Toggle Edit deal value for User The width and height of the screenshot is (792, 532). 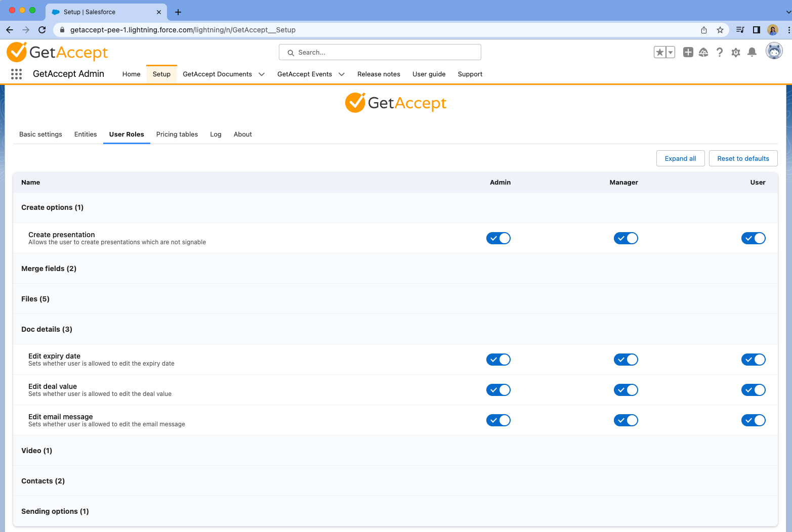pyautogui.click(x=754, y=390)
